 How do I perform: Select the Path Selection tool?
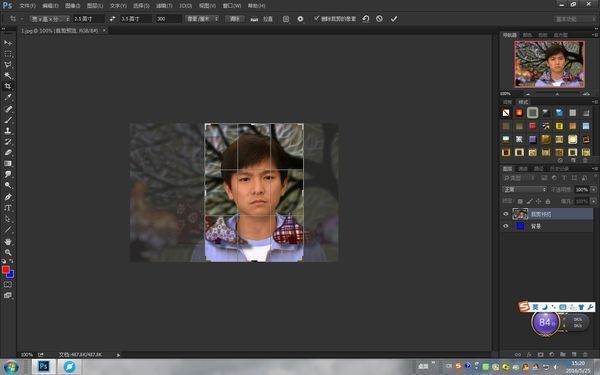(8, 219)
